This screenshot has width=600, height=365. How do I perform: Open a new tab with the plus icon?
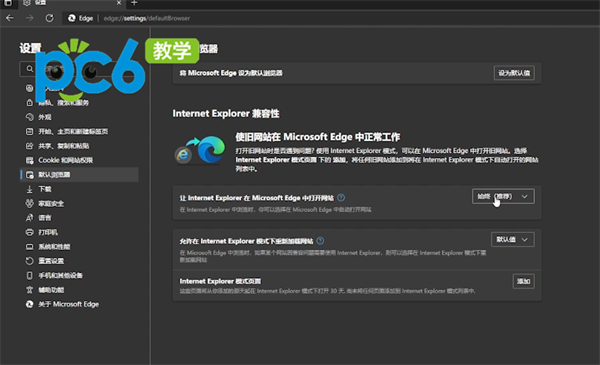pyautogui.click(x=134, y=3)
